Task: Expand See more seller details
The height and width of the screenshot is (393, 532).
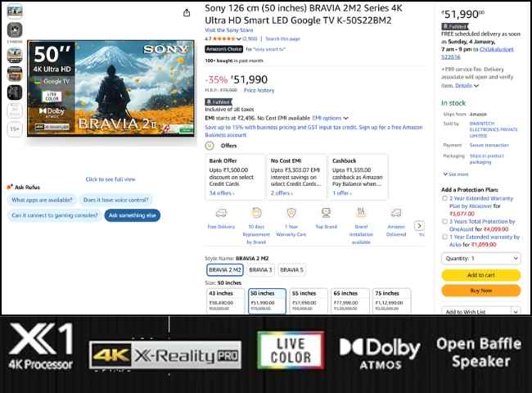Action: click(456, 174)
